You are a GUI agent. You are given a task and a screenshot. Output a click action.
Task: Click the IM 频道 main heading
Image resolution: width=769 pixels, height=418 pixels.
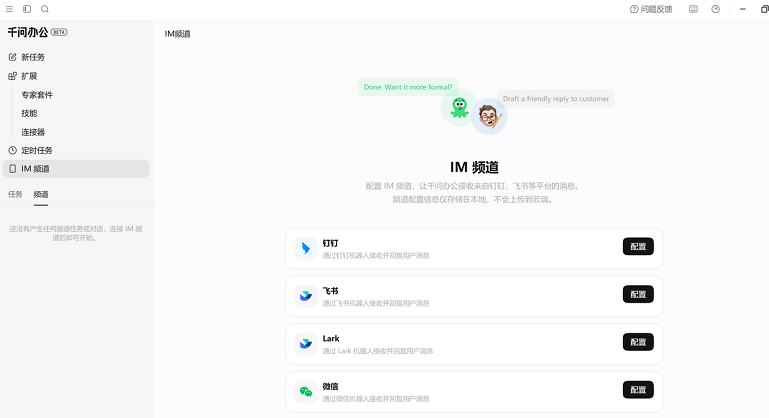click(474, 167)
